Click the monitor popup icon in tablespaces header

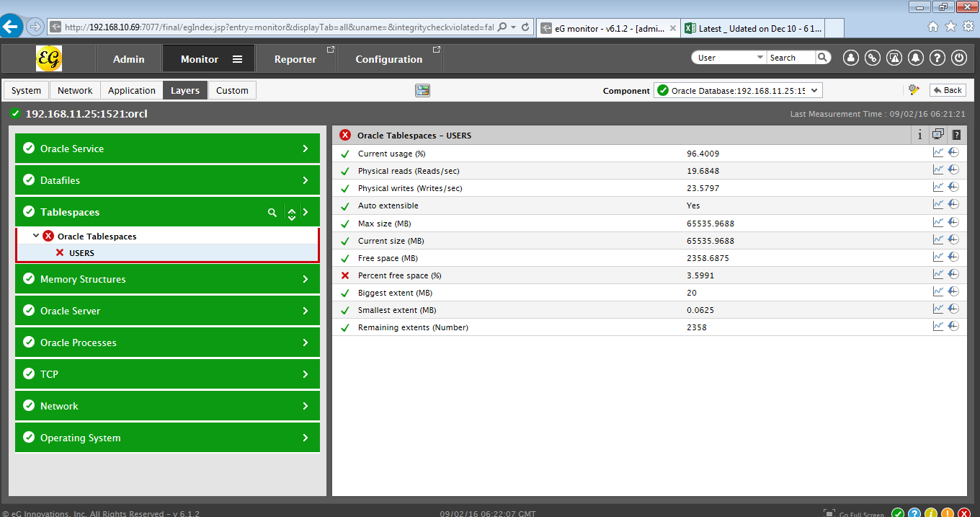click(x=937, y=134)
